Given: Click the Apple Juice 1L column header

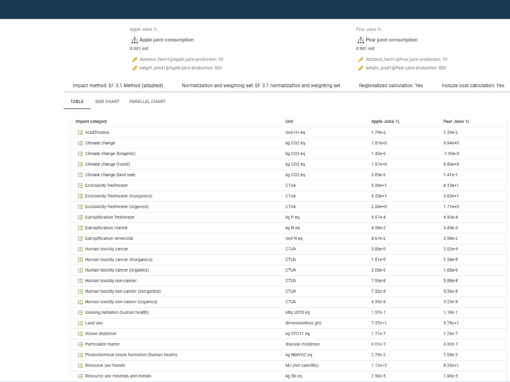Looking at the screenshot, I should pos(385,121).
